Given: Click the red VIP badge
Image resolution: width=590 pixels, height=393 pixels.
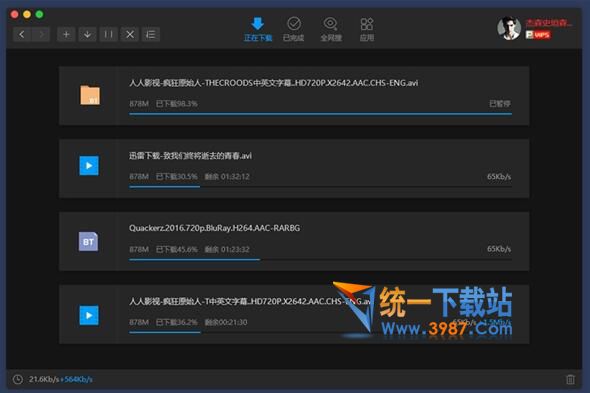Looking at the screenshot, I should point(538,35).
